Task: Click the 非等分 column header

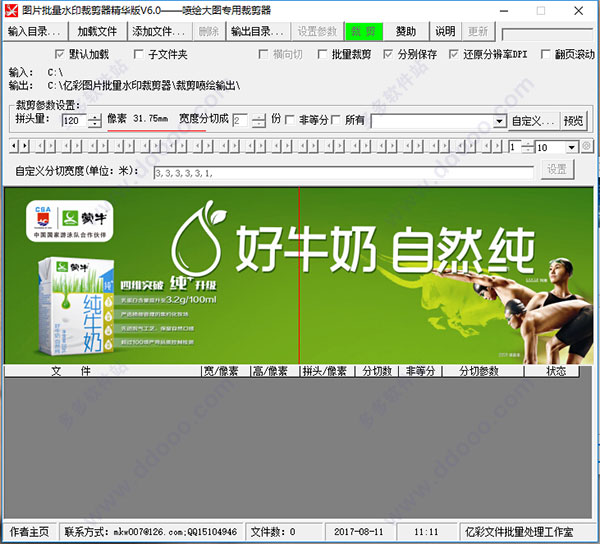Action: click(421, 371)
